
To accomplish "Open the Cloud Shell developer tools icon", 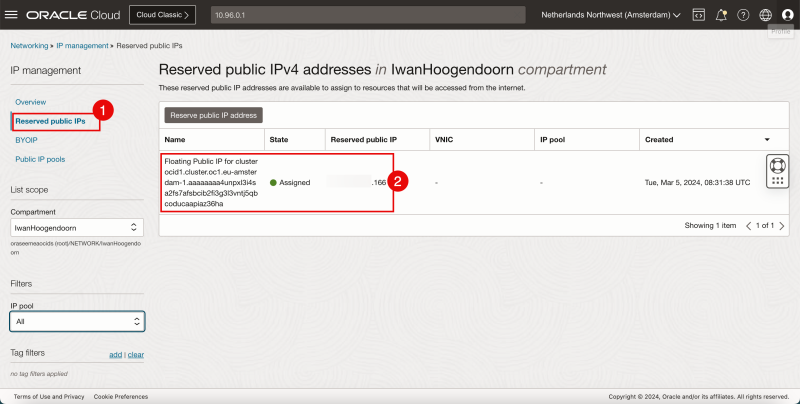I will click(x=698, y=15).
